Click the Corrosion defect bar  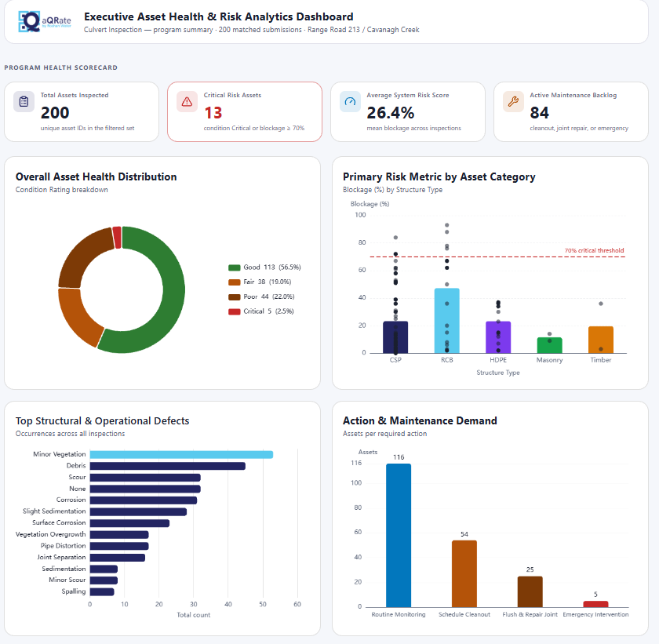tap(144, 500)
